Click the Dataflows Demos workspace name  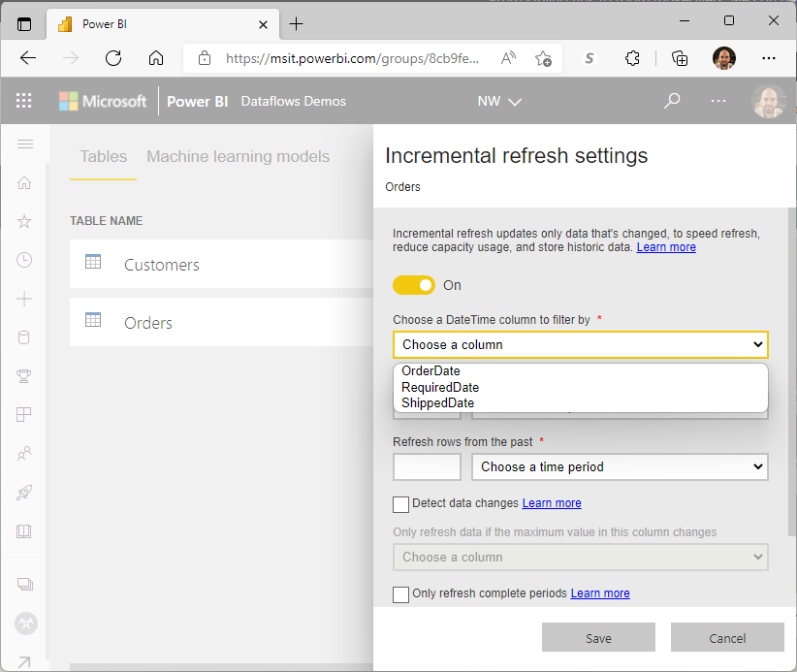[x=293, y=101]
